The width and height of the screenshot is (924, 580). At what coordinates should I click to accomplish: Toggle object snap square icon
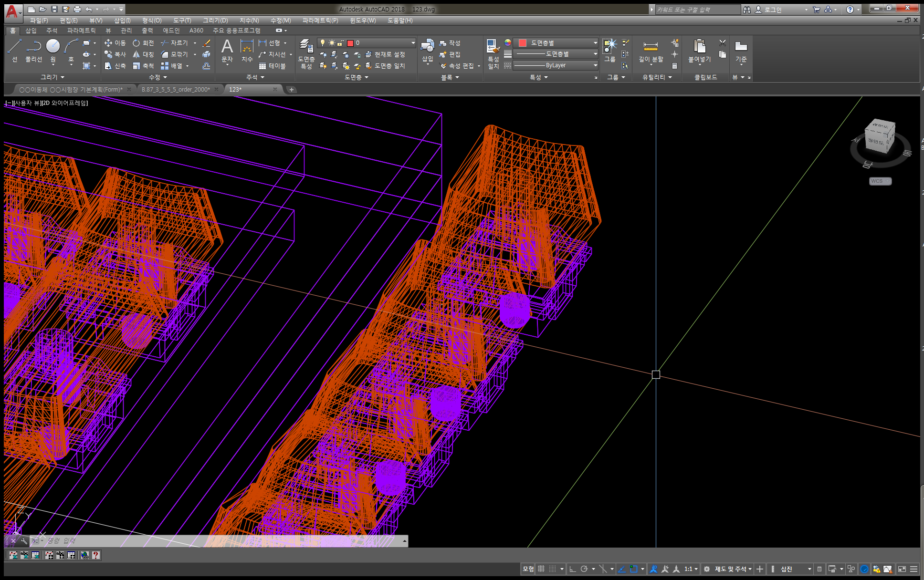click(x=634, y=569)
